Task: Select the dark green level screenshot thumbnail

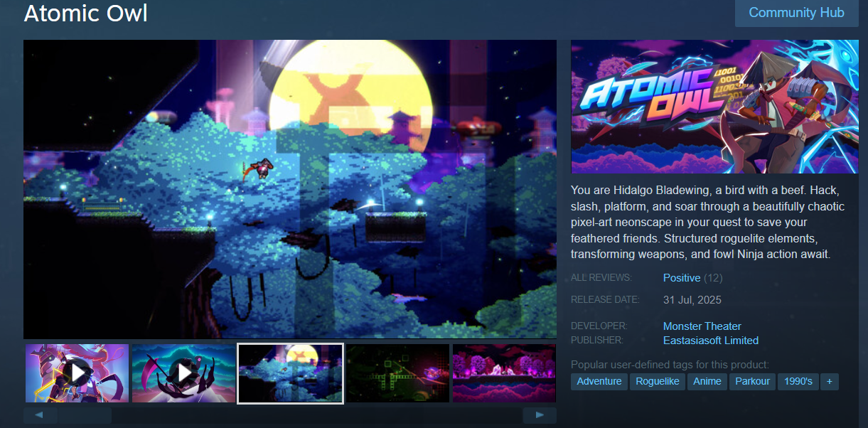Action: coord(397,373)
